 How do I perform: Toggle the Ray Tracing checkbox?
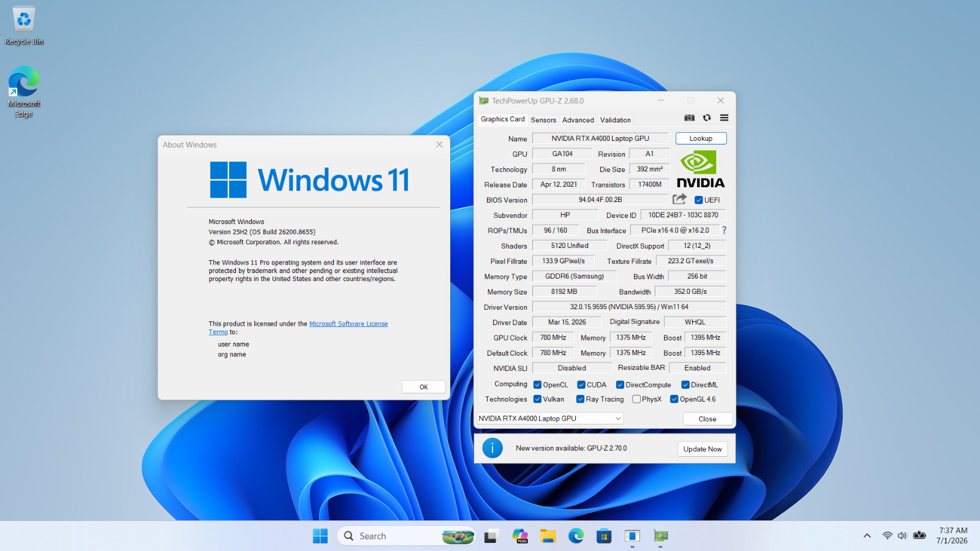pos(580,399)
